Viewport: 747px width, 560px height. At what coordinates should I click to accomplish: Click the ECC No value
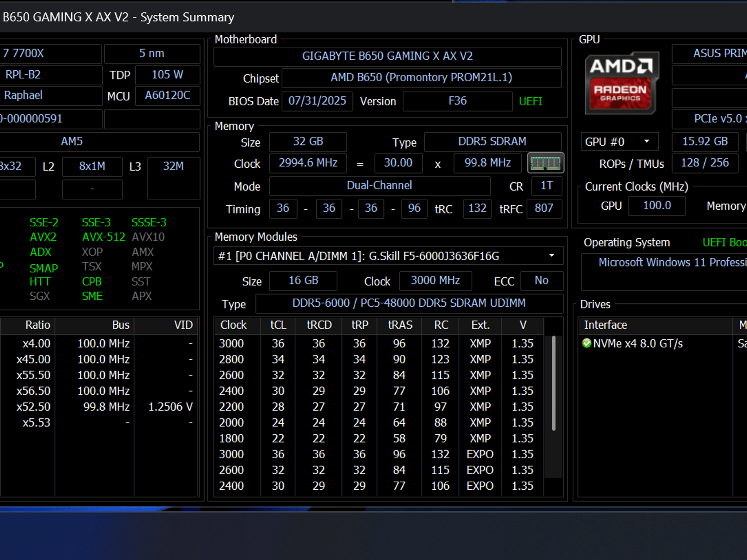tap(542, 281)
